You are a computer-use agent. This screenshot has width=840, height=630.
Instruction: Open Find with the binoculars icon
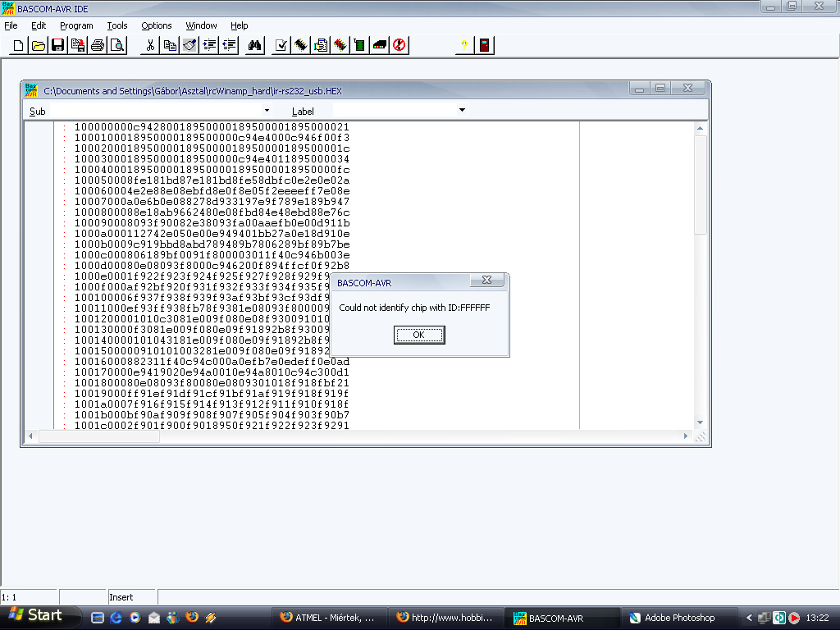254,46
